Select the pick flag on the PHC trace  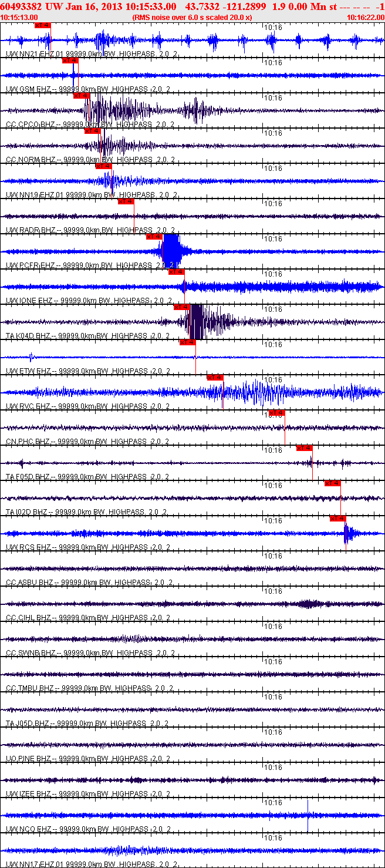(277, 413)
